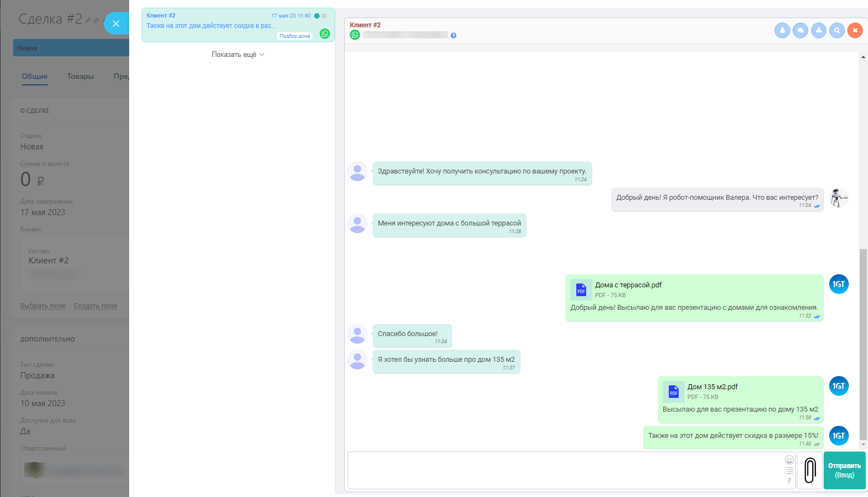The height and width of the screenshot is (497, 868).
Task: Click the Продажа deal type value
Action: 37,375
